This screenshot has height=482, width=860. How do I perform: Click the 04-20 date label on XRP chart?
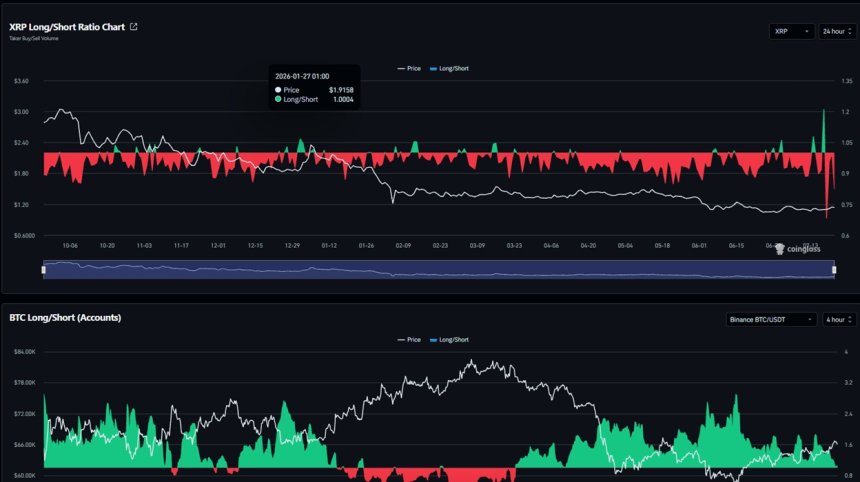coord(589,246)
